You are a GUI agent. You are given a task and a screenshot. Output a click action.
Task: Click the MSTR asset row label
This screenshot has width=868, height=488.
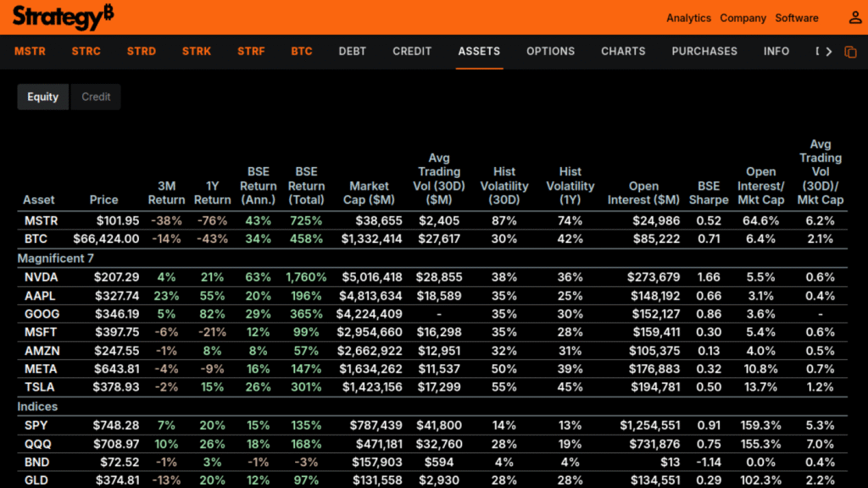[41, 221]
